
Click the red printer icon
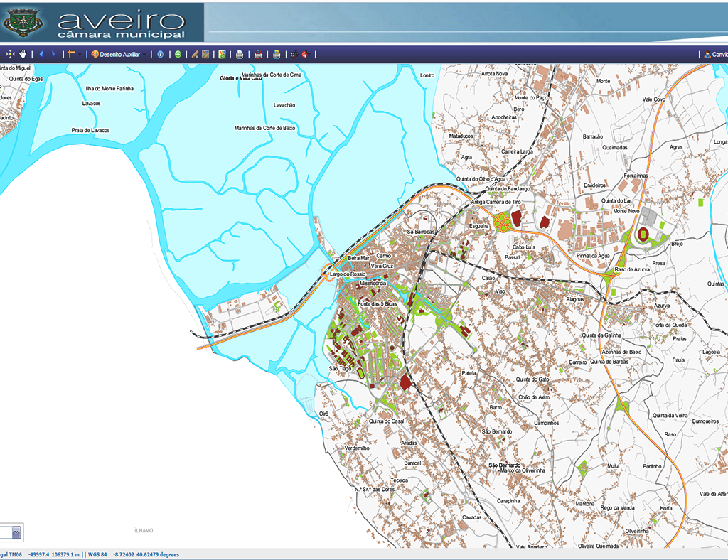click(x=258, y=54)
